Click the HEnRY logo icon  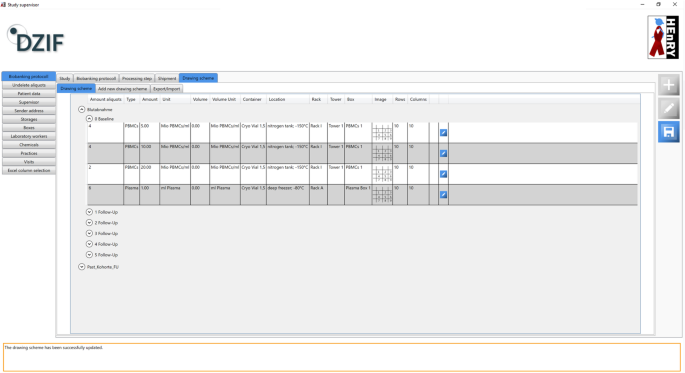coord(663,37)
